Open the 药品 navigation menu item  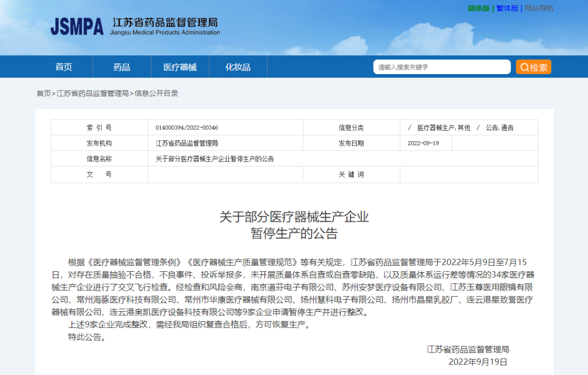pyautogui.click(x=122, y=67)
